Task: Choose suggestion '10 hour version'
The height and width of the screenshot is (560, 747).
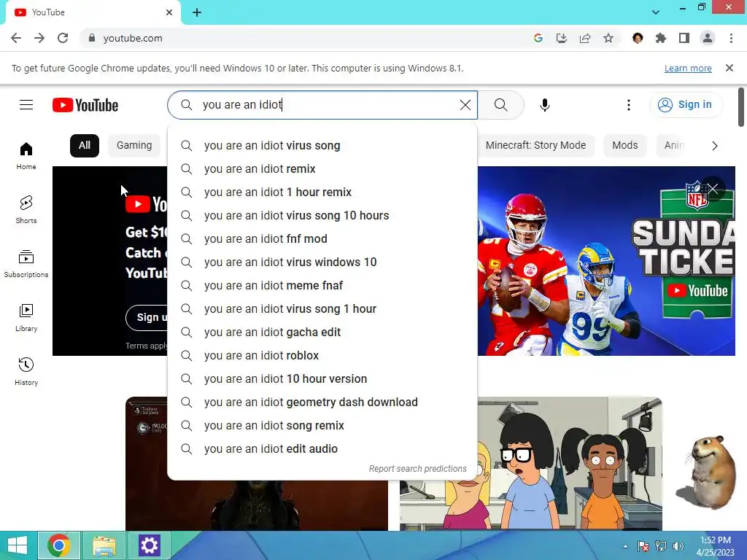Action: point(322,379)
